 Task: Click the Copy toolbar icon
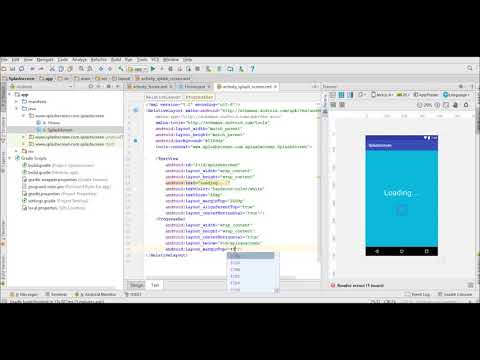click(61, 69)
